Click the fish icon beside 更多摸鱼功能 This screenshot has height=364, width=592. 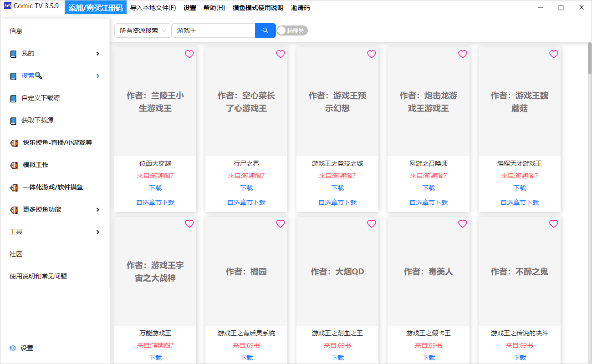tap(14, 210)
